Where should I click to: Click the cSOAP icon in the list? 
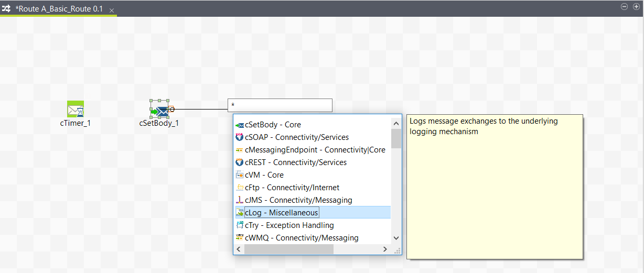240,137
